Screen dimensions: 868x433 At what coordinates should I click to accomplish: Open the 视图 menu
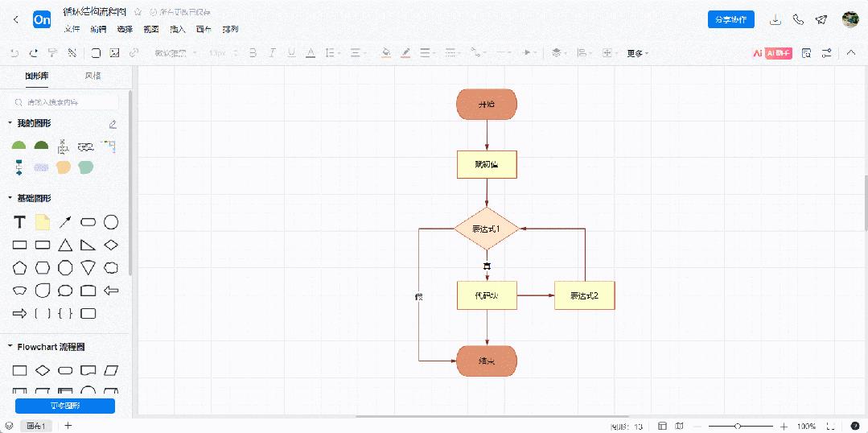click(x=151, y=29)
